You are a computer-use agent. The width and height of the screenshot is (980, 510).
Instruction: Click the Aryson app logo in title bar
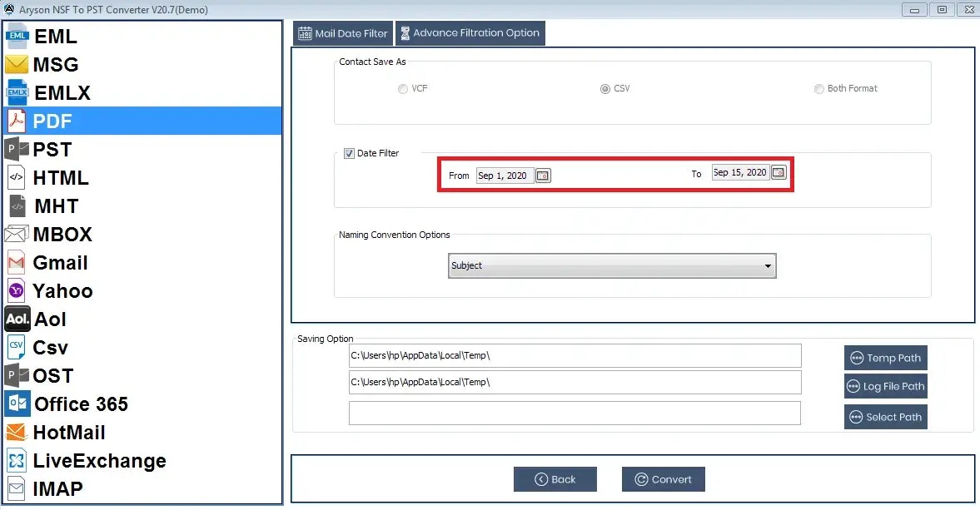click(x=9, y=9)
